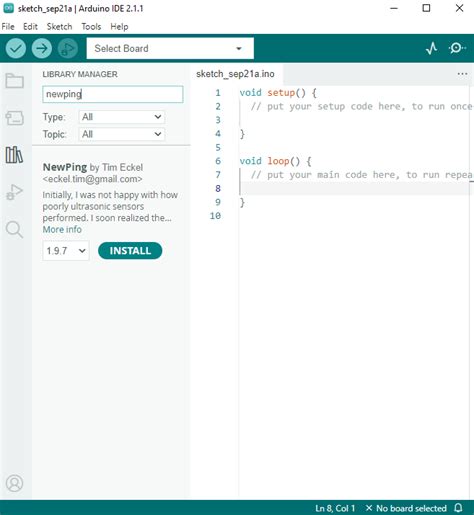This screenshot has height=515, width=474.
Task: Click line number 10 in the gutter
Action: click(x=215, y=216)
